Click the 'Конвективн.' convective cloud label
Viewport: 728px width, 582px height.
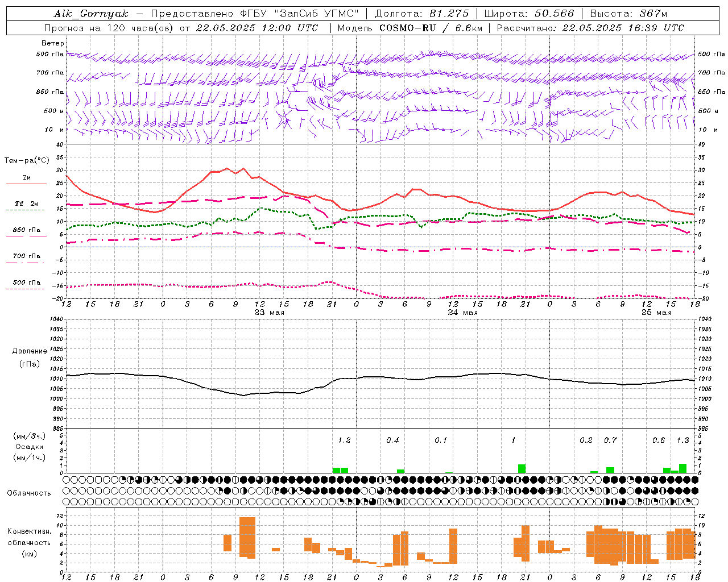pos(30,531)
